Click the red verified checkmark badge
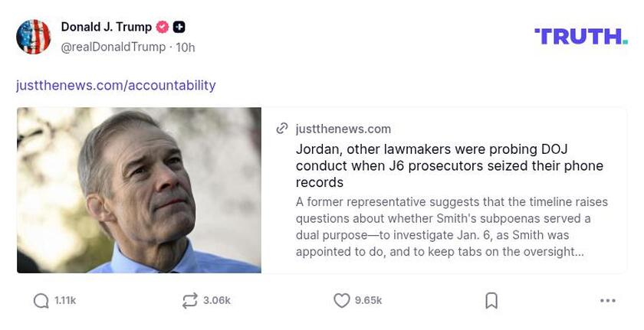The image size is (644, 330). [x=162, y=27]
